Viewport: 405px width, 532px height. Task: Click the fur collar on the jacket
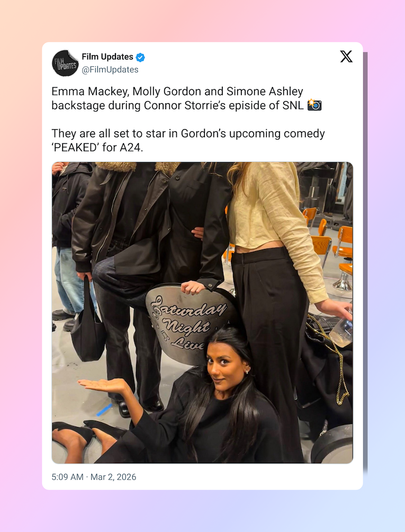click(x=137, y=167)
